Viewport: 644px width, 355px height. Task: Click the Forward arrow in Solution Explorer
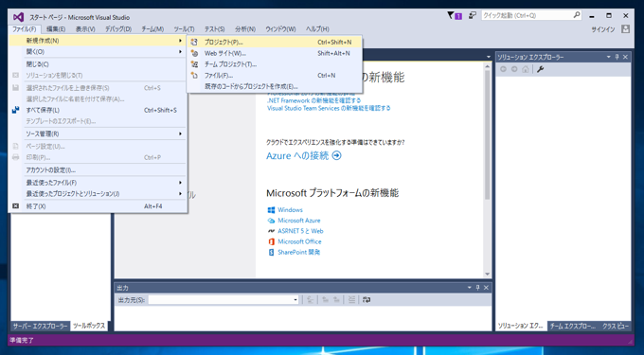click(x=514, y=69)
